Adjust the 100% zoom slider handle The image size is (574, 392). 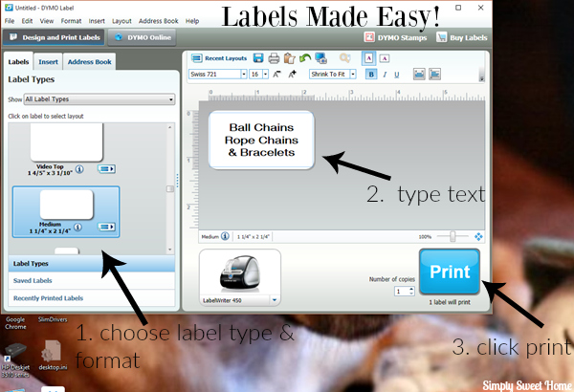[x=453, y=237]
